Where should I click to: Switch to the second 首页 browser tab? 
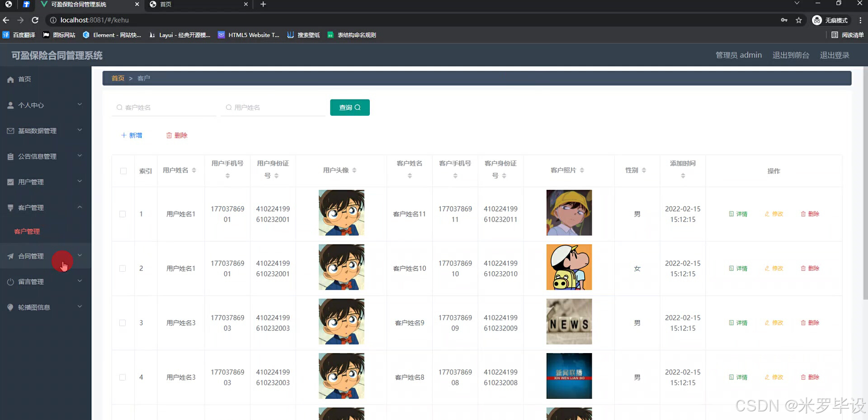coord(199,5)
